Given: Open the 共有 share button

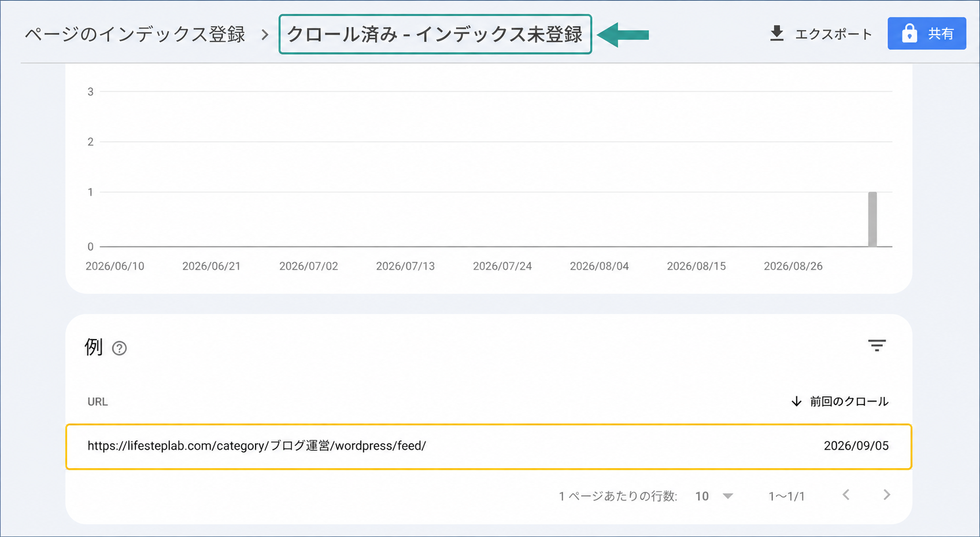Looking at the screenshot, I should click(x=927, y=34).
